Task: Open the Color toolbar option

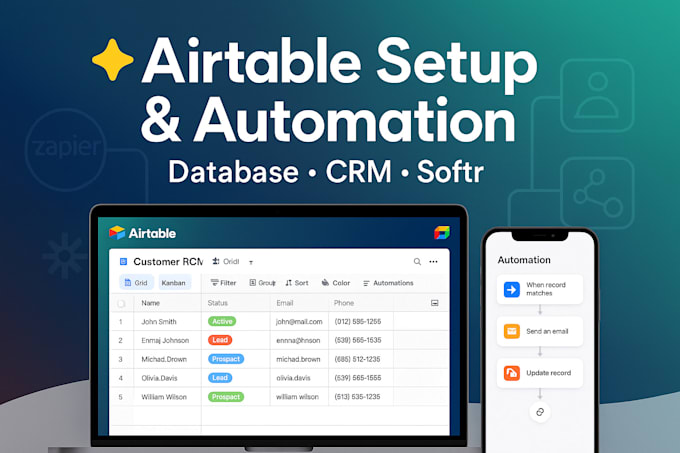Action: tap(336, 283)
